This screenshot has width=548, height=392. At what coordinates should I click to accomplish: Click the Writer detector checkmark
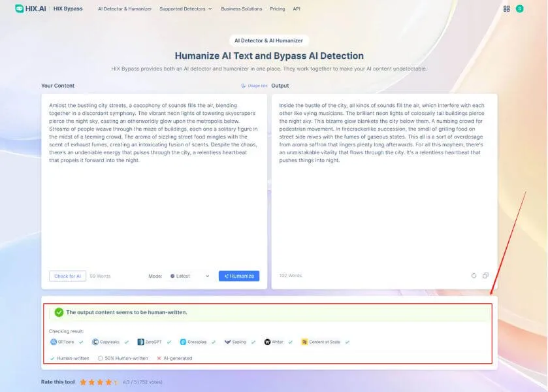[x=288, y=341]
